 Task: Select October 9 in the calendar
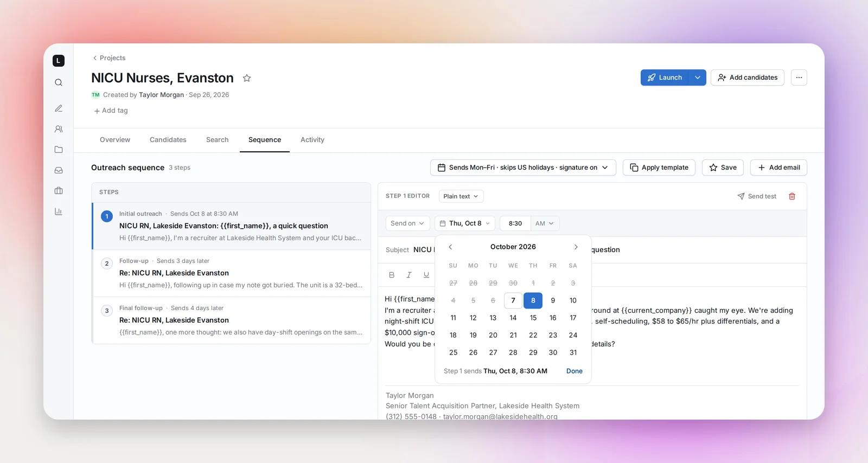pos(553,300)
